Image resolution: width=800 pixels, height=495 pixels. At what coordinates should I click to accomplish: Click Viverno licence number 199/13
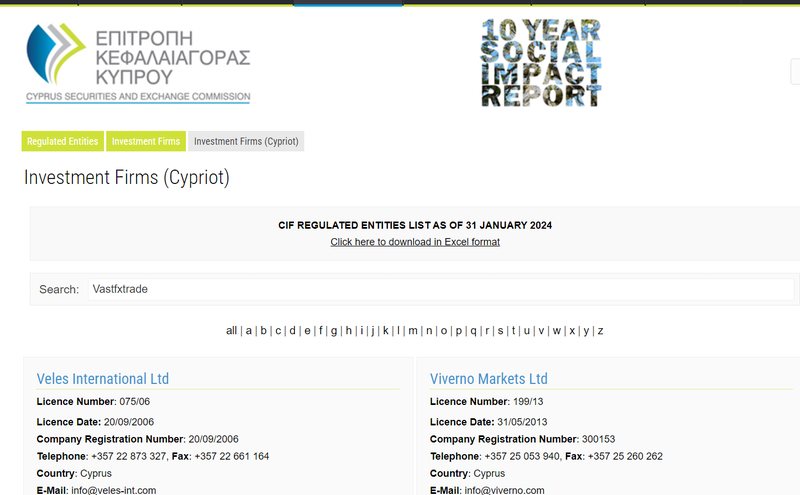pyautogui.click(x=528, y=402)
